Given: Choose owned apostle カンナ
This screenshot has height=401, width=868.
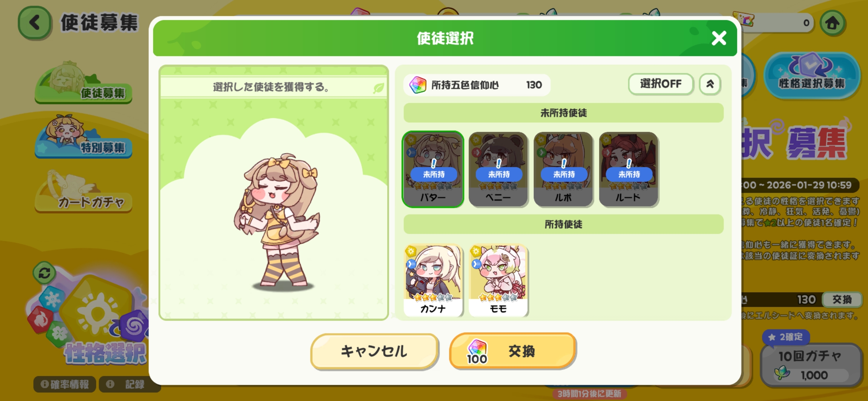Looking at the screenshot, I should 433,280.
